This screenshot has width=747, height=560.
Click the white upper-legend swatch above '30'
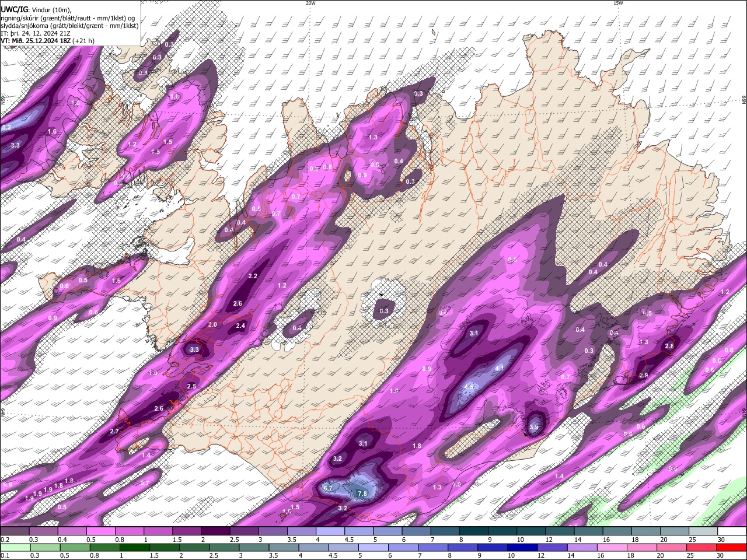732,531
